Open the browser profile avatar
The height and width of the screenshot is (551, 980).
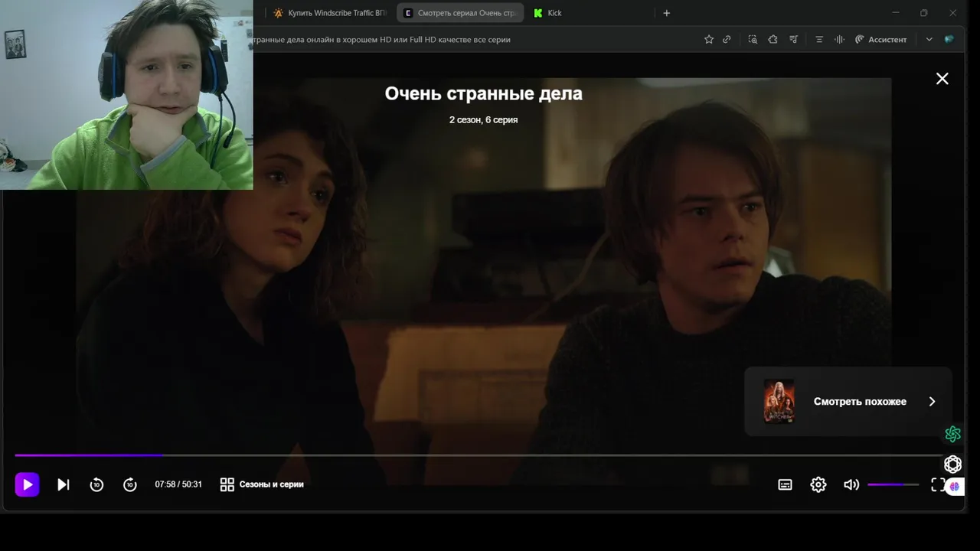point(949,39)
